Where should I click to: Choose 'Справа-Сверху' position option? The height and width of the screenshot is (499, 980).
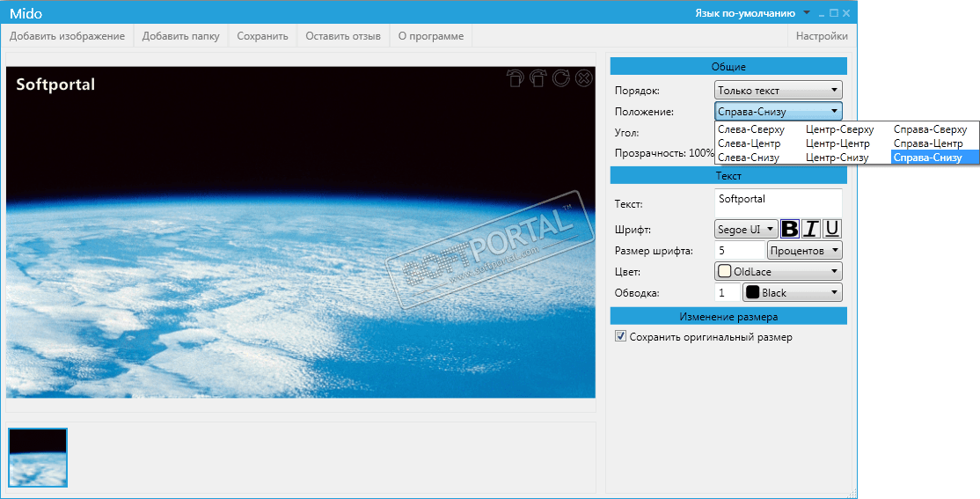[930, 129]
